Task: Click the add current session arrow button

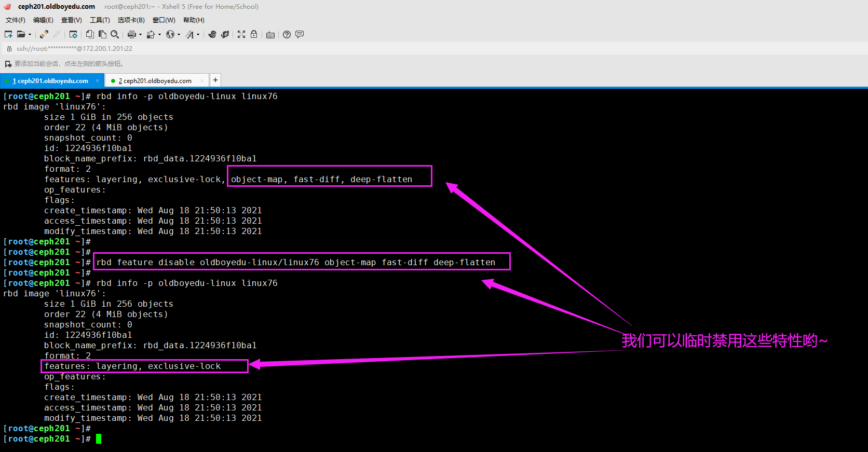Action: (8, 64)
